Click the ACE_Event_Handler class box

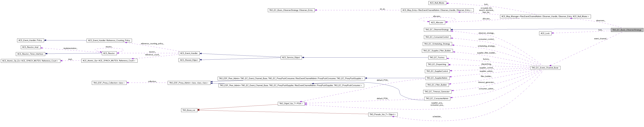pos(189,53)
